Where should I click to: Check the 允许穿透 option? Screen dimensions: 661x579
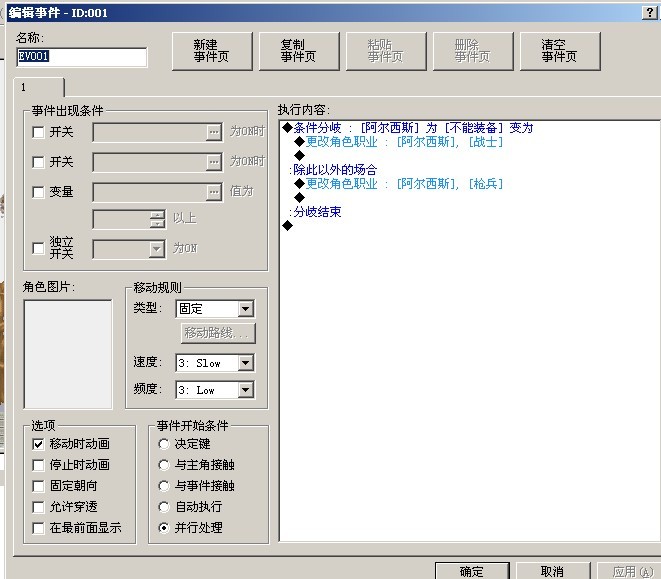click(38, 507)
